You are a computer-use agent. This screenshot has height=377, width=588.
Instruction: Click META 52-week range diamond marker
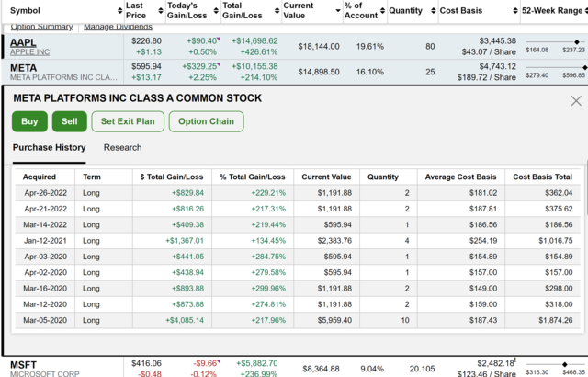(584, 67)
